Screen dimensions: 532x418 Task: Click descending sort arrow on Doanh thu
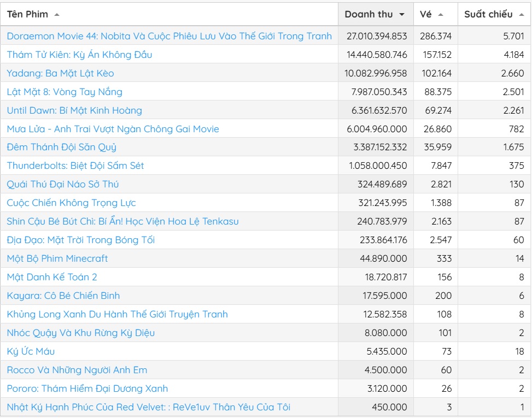(x=402, y=15)
